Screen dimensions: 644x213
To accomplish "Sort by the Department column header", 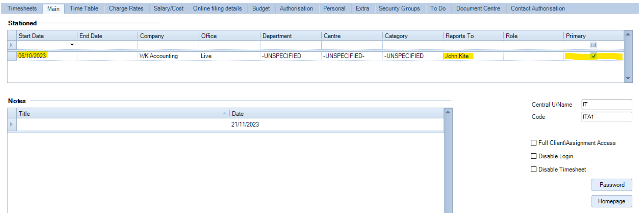I will [291, 36].
